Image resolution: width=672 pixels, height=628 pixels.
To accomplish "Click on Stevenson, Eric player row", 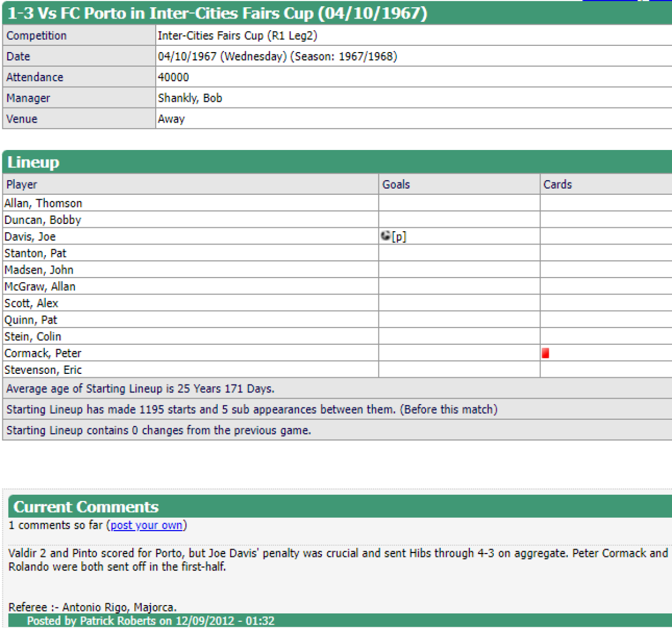I will click(43, 370).
